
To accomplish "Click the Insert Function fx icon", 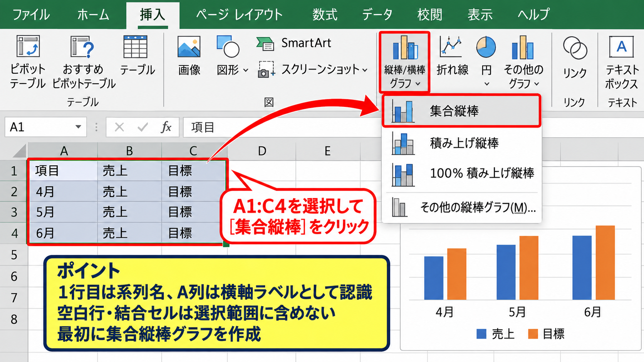I will (x=166, y=127).
